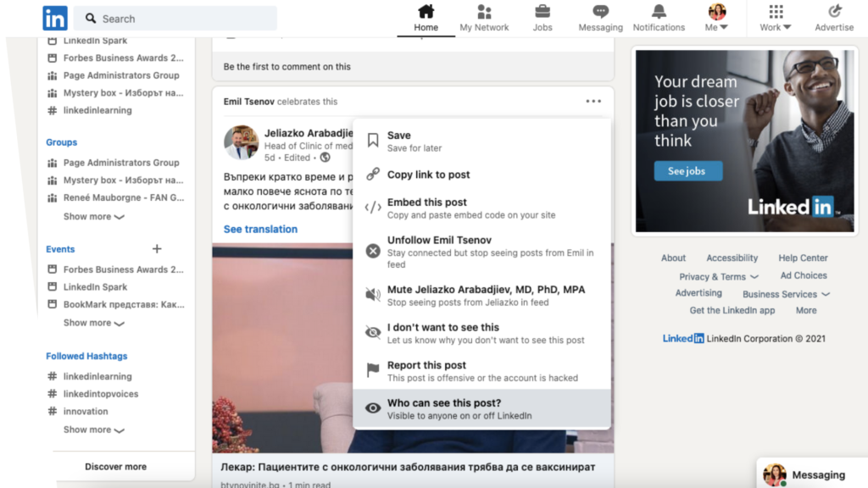Click the muted speaker icon
The height and width of the screenshot is (488, 868).
click(x=373, y=295)
